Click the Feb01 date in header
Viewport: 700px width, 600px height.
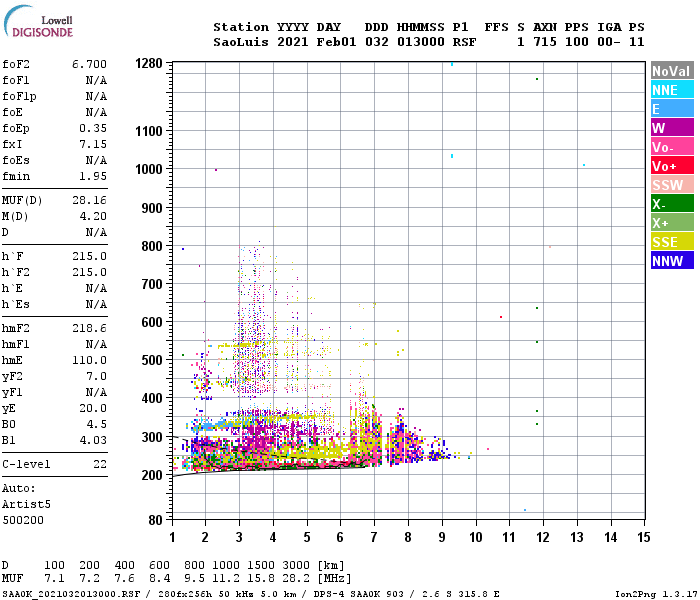337,42
